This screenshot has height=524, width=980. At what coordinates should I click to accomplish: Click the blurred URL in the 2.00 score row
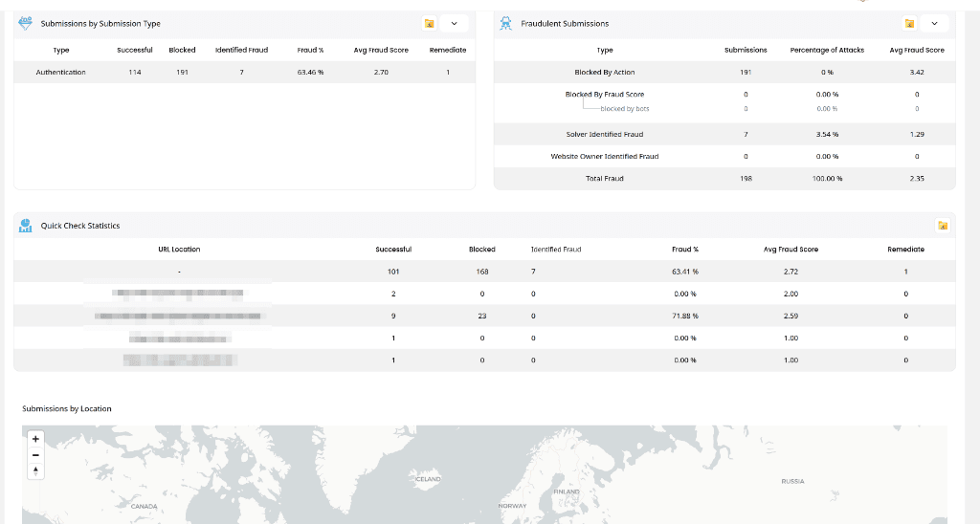(177, 293)
